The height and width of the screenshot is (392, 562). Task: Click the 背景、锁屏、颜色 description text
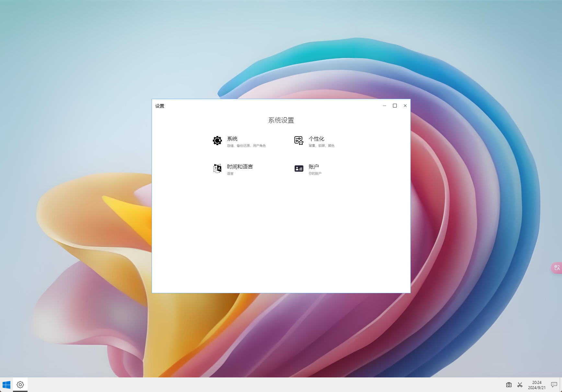coord(322,146)
